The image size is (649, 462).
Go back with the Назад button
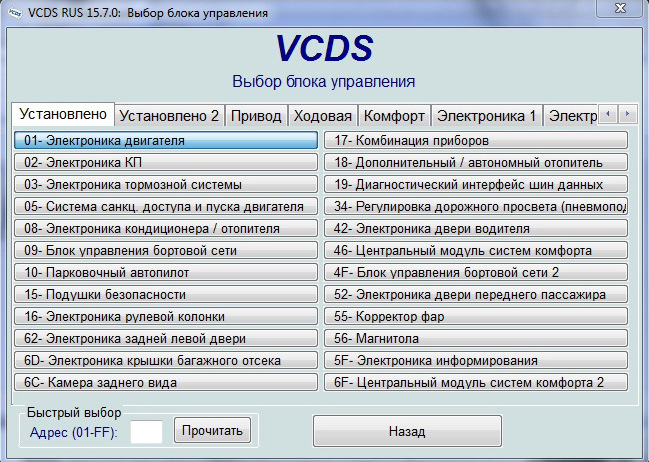tap(407, 431)
